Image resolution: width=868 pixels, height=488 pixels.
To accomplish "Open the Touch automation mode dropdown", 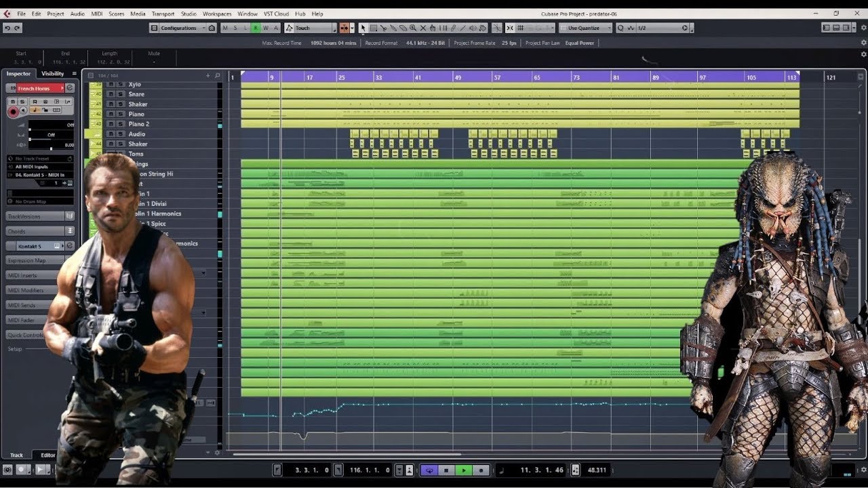I will [311, 28].
